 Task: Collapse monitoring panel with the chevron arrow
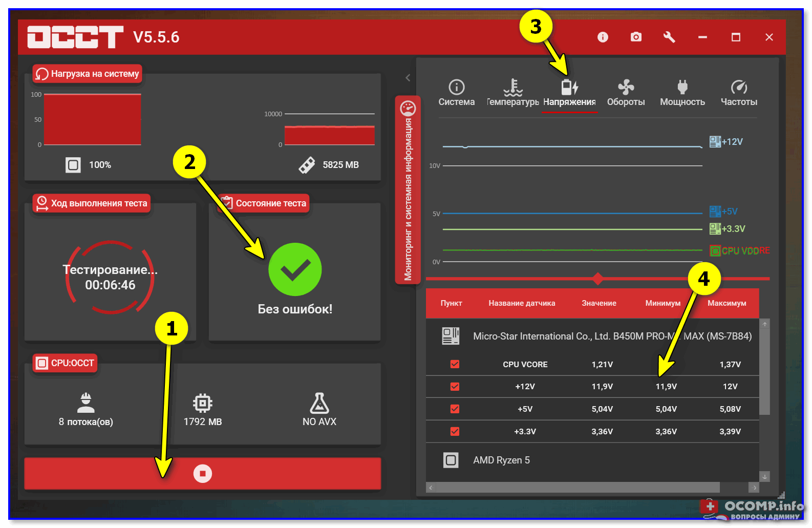tap(408, 78)
